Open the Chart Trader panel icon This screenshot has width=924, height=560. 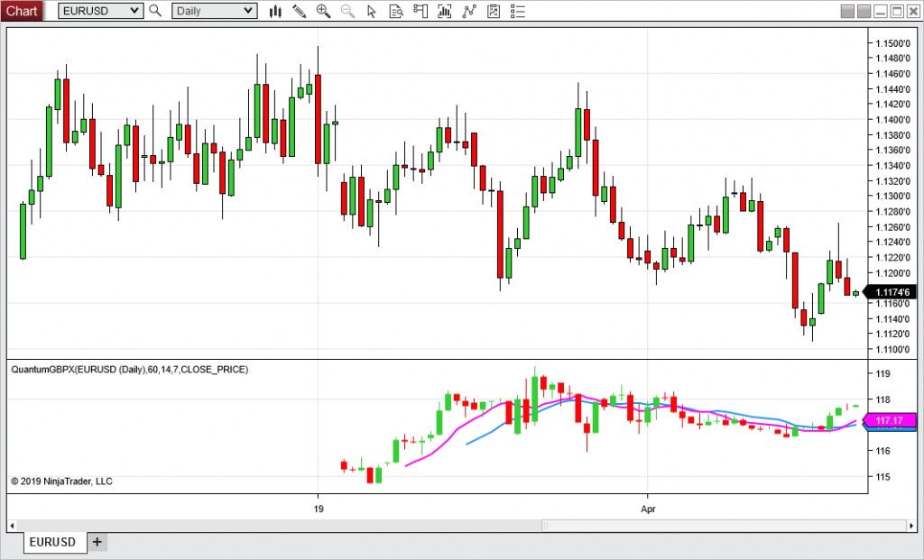(420, 11)
